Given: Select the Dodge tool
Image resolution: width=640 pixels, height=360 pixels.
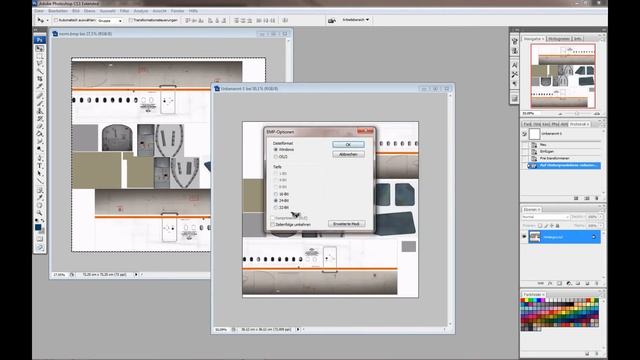Looking at the screenshot, I should pyautogui.click(x=40, y=149).
